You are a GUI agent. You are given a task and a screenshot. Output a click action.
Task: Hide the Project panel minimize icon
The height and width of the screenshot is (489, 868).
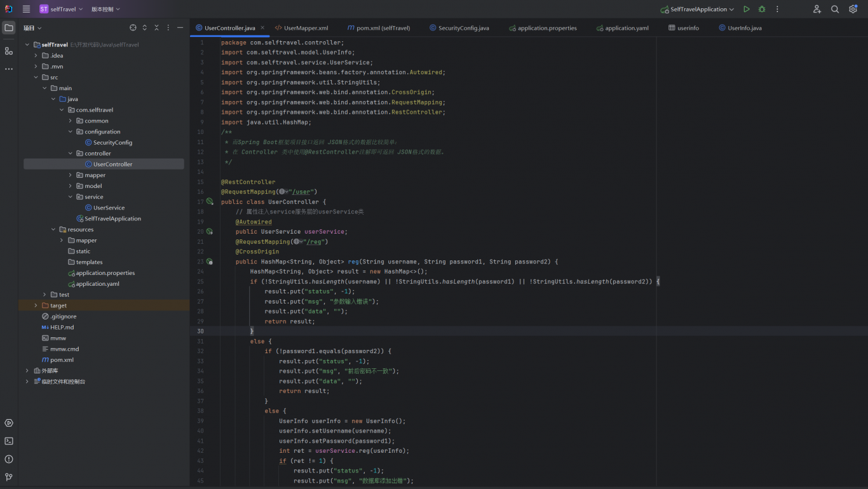[180, 28]
